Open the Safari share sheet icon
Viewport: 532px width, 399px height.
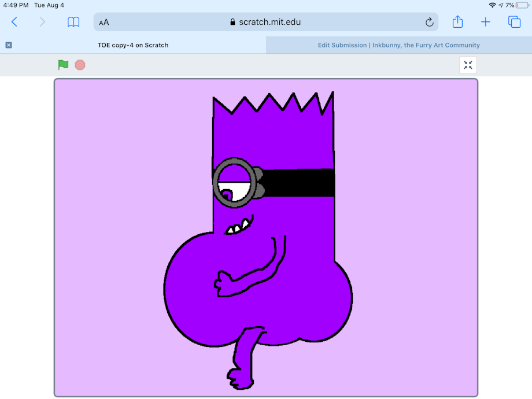tap(457, 22)
